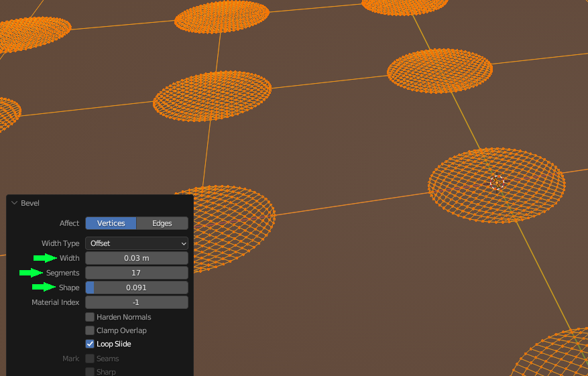Click the Segments value field

137,273
